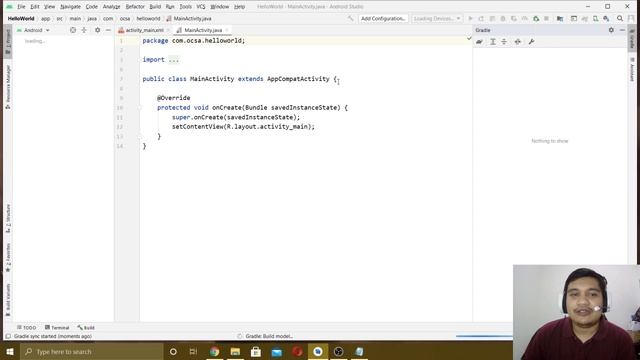Toggle the Structure side tab
Image resolution: width=640 pixels, height=360 pixels.
click(x=8, y=218)
